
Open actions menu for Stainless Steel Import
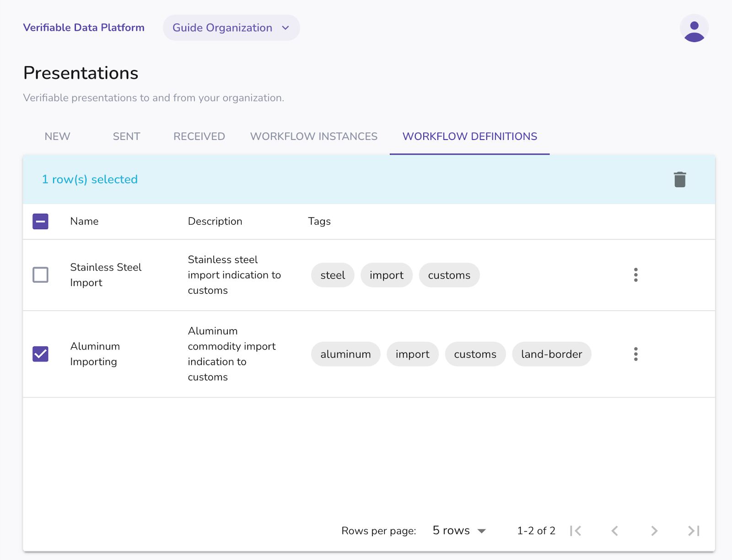click(635, 275)
